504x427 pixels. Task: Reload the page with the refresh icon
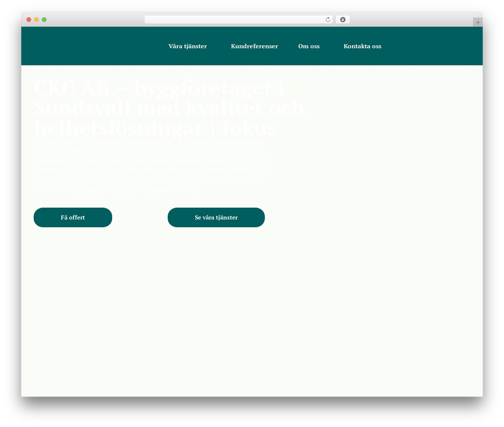click(x=328, y=20)
